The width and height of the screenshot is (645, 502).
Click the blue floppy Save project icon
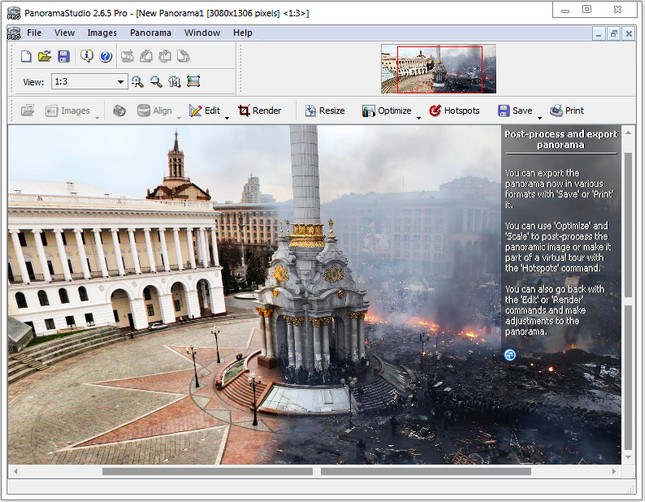point(64,56)
